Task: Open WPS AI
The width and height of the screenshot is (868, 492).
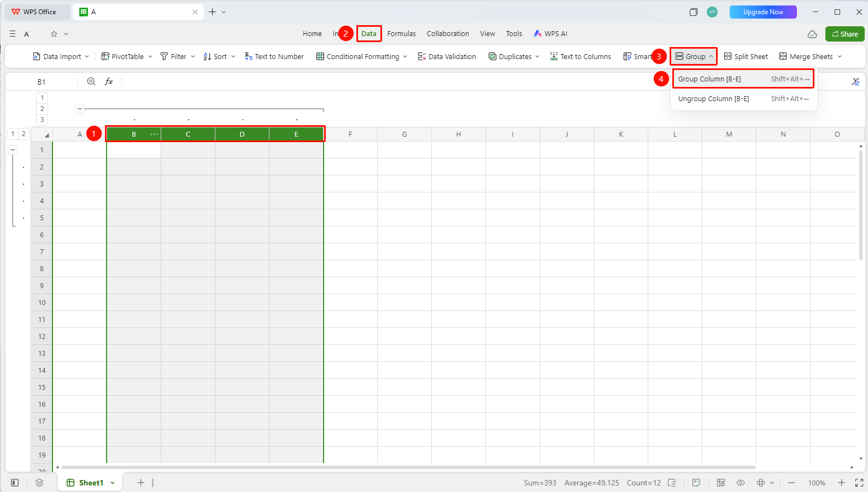Action: [550, 34]
